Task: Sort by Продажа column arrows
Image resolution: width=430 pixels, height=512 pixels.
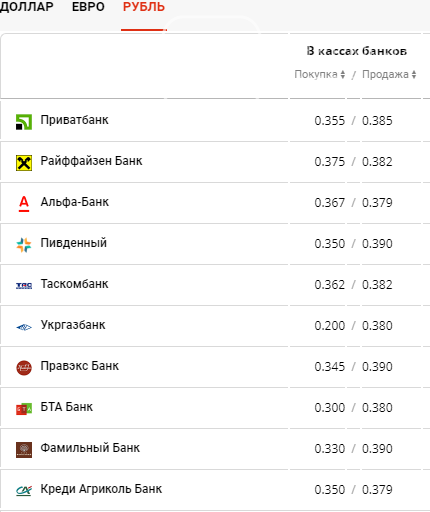Action: (x=414, y=74)
